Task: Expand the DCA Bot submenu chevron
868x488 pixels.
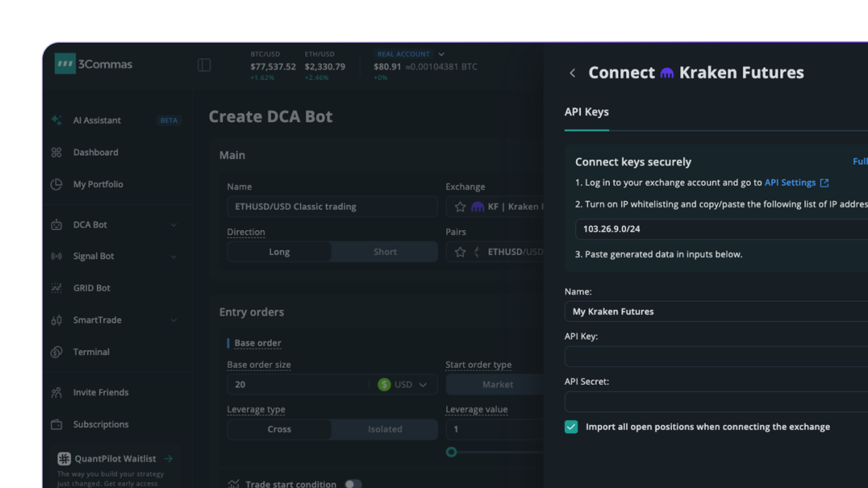Action: point(173,224)
